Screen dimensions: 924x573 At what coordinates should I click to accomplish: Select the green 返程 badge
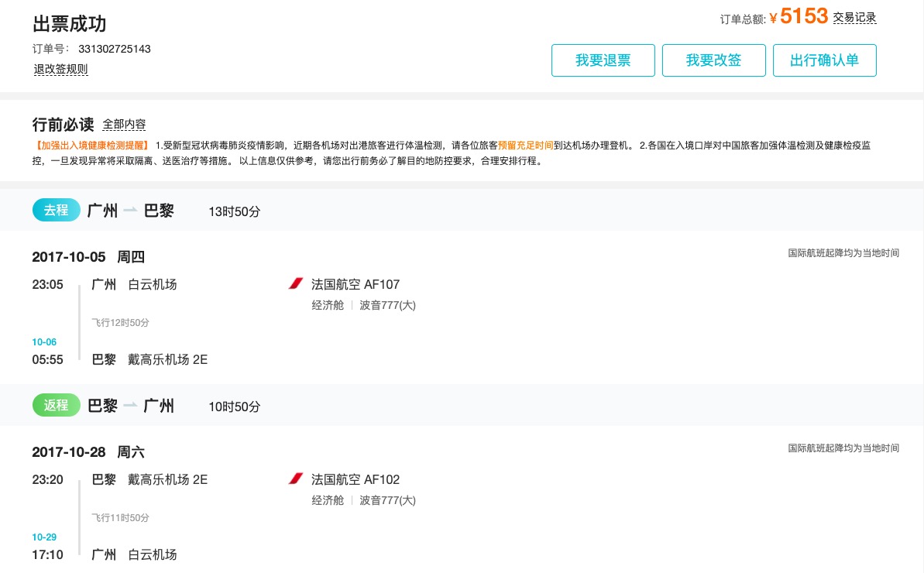57,406
